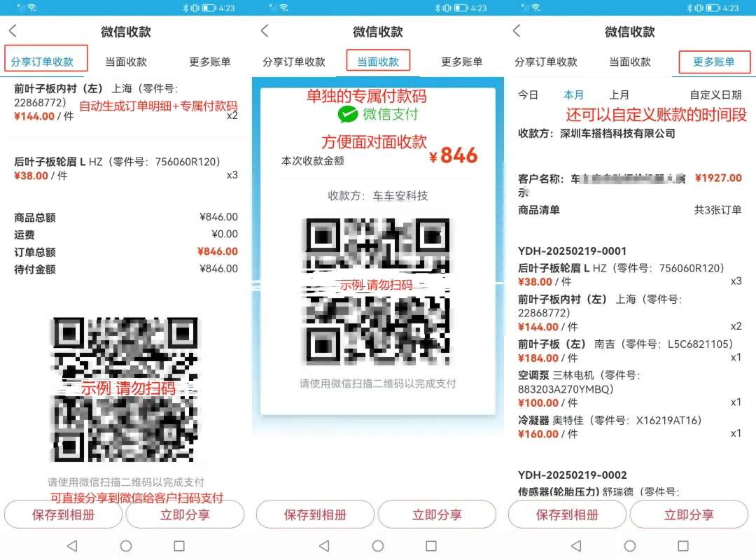
Task: Tap Android recents square on the right screen
Action: 683,546
